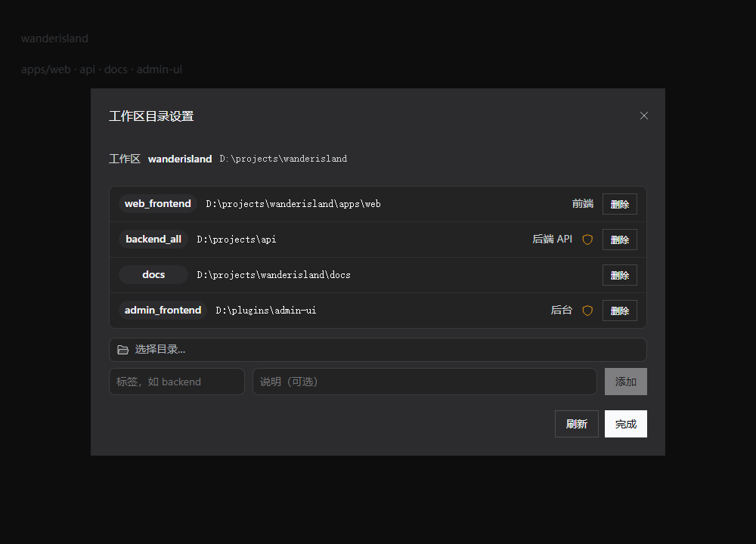The width and height of the screenshot is (756, 544).
Task: Focus the 说明（可选）description field
Action: click(x=425, y=382)
